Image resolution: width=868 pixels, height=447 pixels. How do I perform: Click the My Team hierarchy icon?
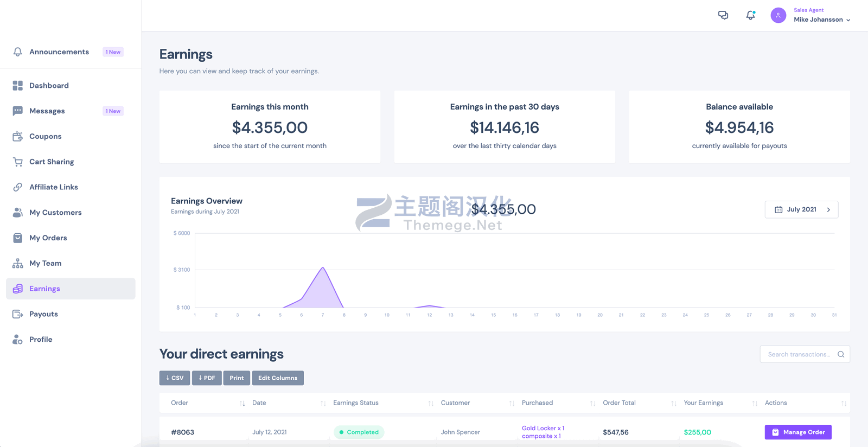[x=18, y=264]
